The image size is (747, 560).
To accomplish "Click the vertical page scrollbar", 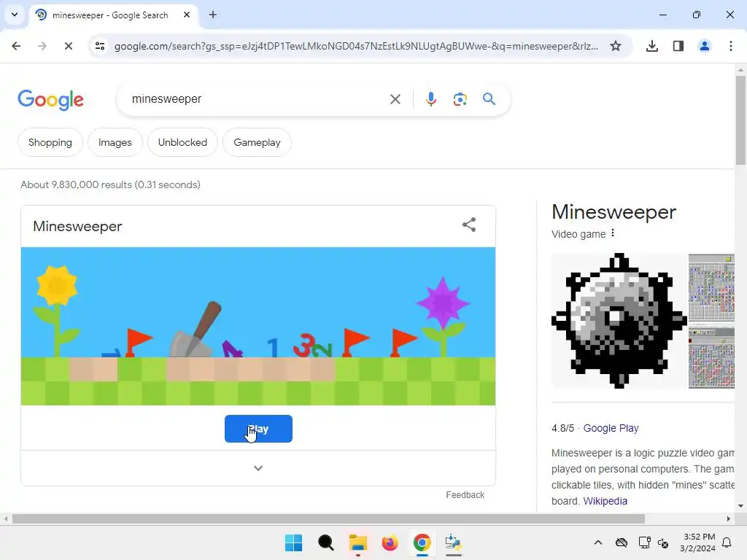I will [741, 120].
